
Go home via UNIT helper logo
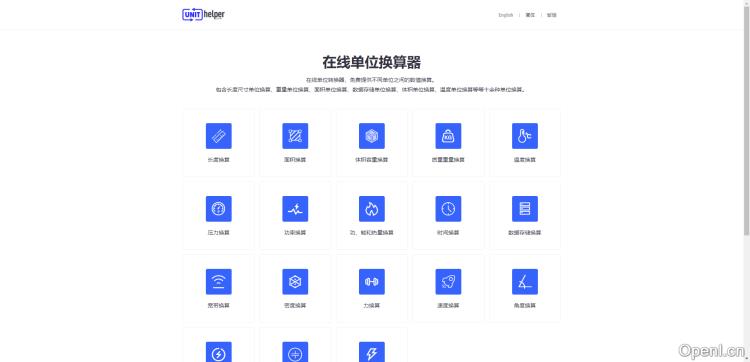[203, 15]
